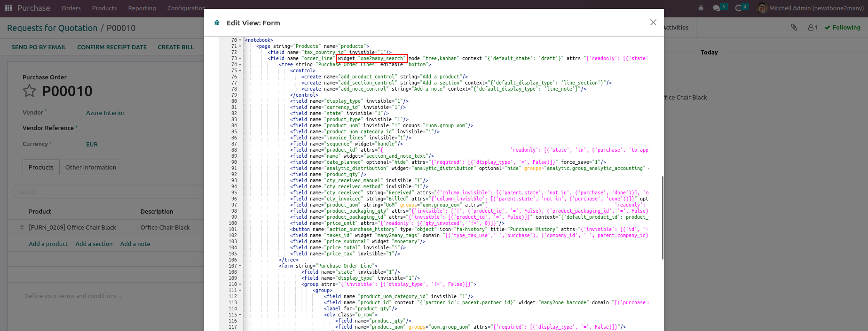Click the debug bug icon in top navbar

(x=701, y=8)
